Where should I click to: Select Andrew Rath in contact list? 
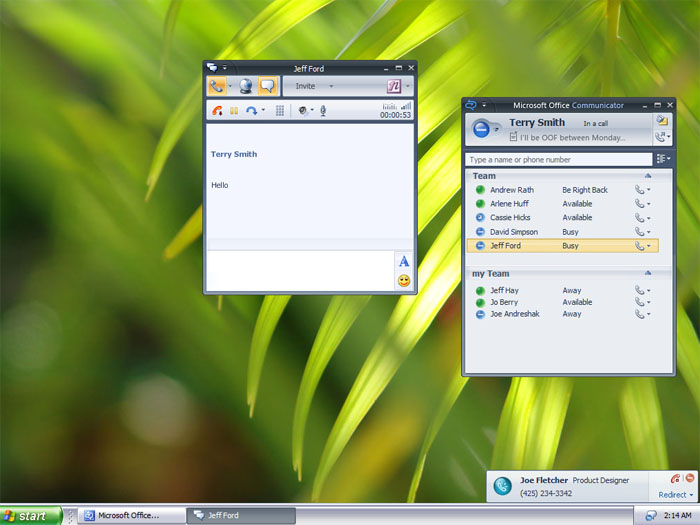512,190
